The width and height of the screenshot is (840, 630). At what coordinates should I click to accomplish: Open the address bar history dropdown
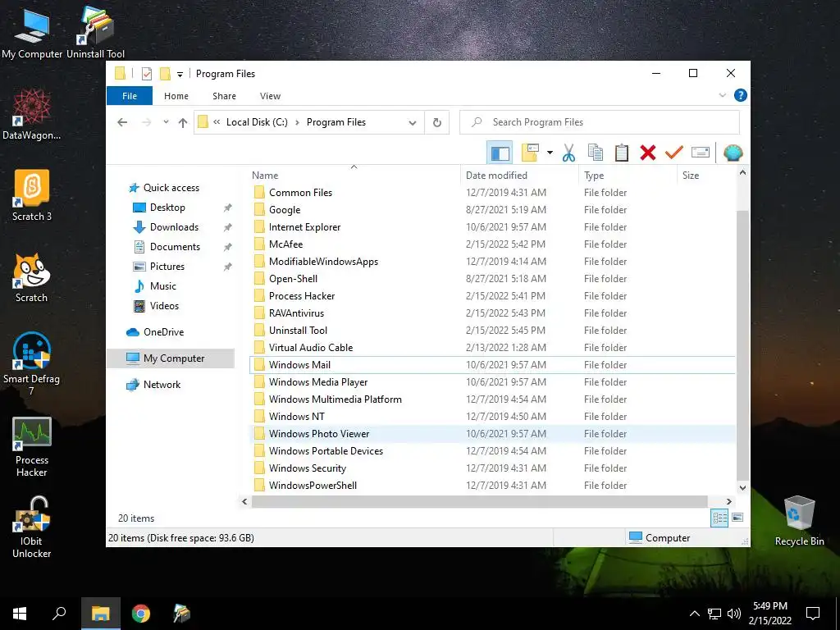[412, 123]
